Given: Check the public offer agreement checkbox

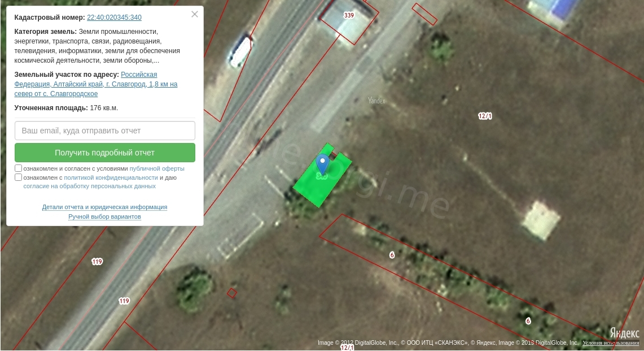Looking at the screenshot, I should [x=18, y=168].
